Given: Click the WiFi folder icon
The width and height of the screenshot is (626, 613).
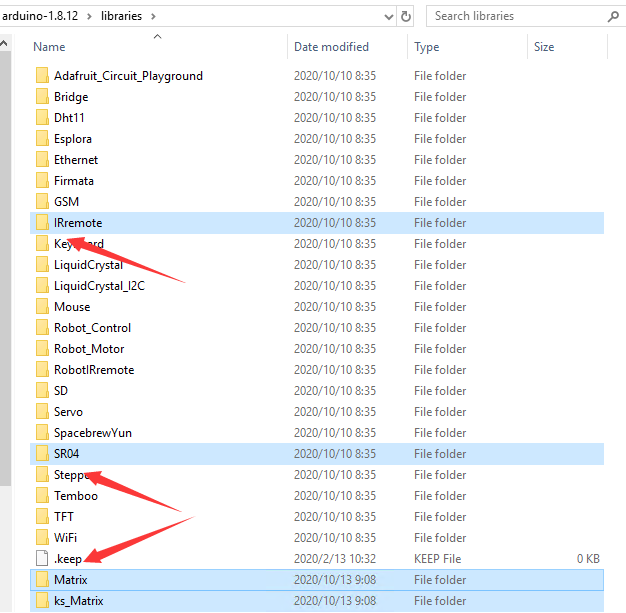Looking at the screenshot, I should pos(42,538).
